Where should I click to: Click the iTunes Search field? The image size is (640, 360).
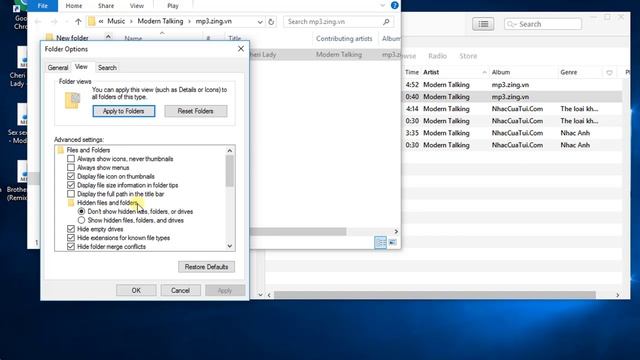coord(543,24)
